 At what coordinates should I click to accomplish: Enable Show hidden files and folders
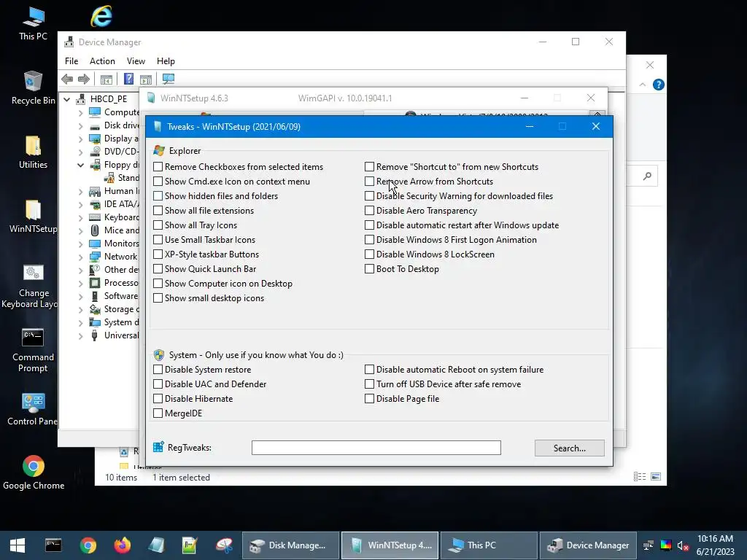pos(158,196)
